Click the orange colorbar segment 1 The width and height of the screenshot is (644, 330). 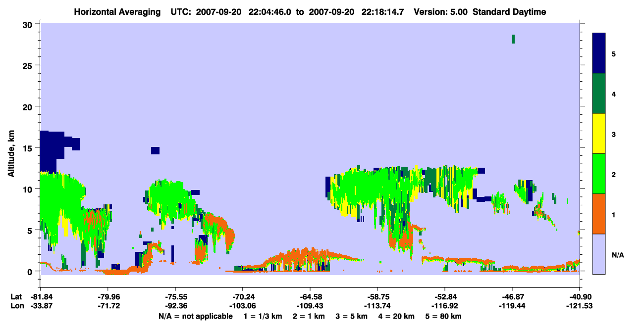point(599,214)
